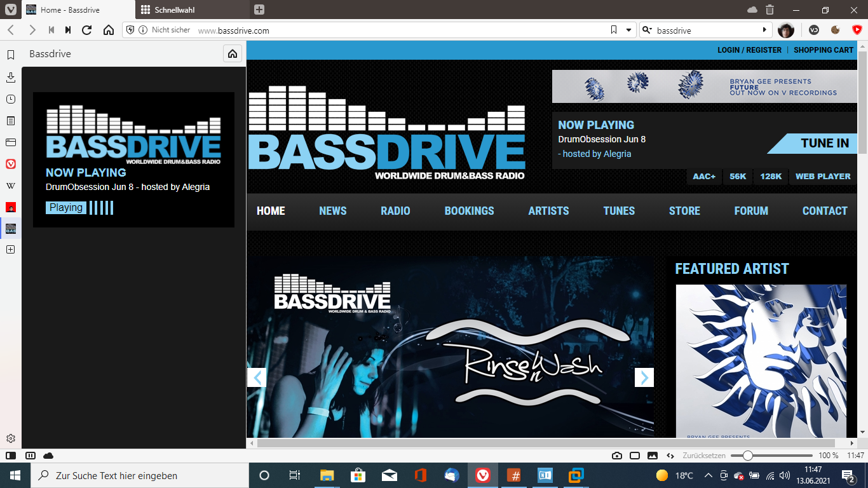Open a new tab
868x488 pixels.
(x=259, y=10)
